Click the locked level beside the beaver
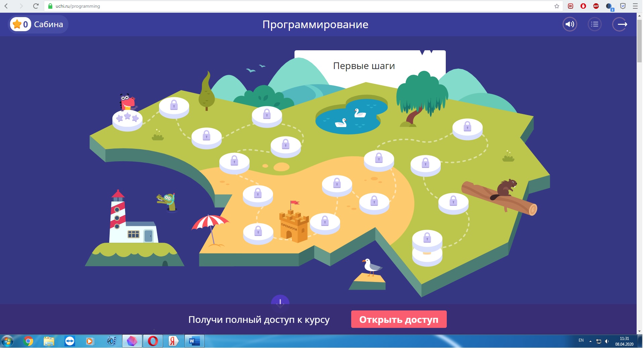This screenshot has height=348, width=644. point(453,202)
